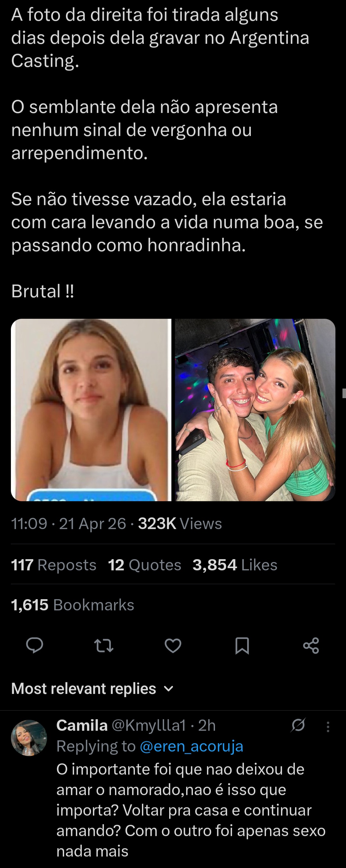Viewport: 346px width, 868px height.
Task: Like the post with the heart icon
Action: click(x=173, y=646)
